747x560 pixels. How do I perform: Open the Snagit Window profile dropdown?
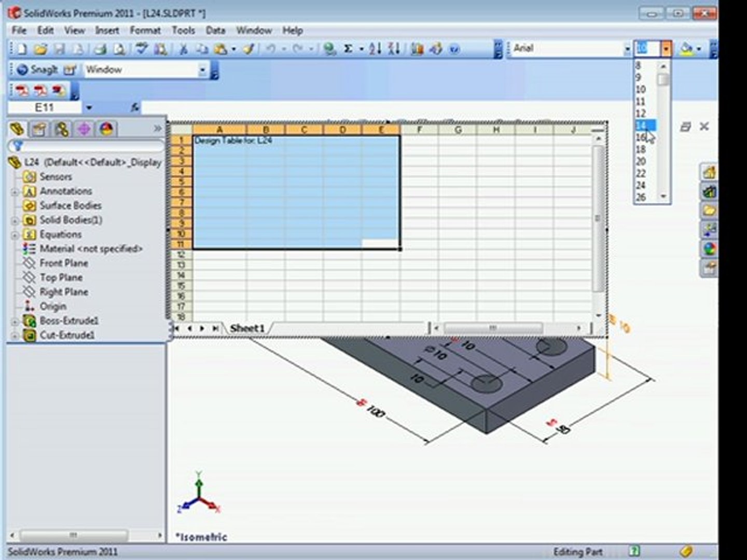click(203, 69)
